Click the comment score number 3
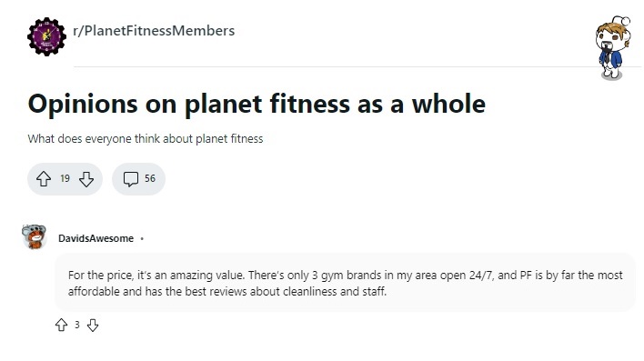 point(76,325)
